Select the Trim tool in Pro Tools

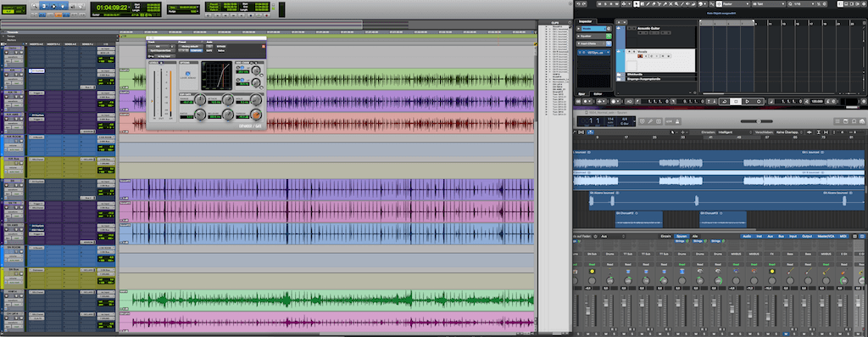pos(44,6)
